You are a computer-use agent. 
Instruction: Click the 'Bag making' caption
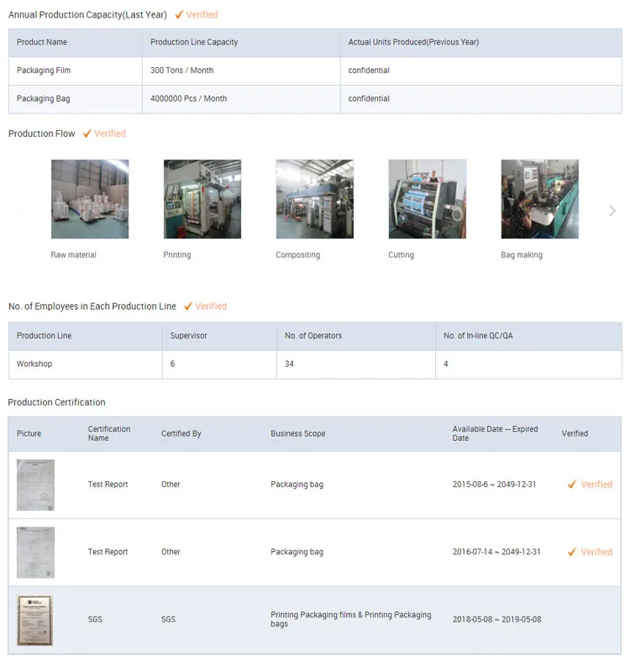coord(522,255)
